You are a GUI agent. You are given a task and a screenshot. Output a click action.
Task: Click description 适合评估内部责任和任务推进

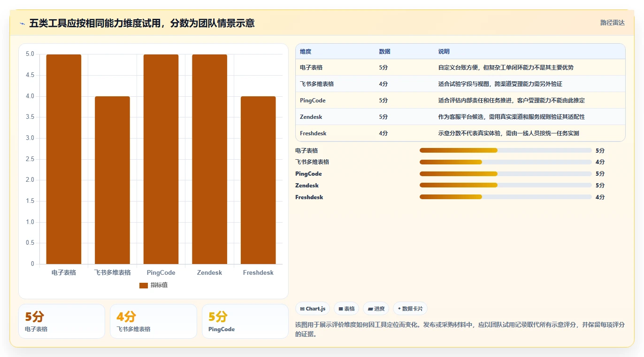pyautogui.click(x=512, y=101)
